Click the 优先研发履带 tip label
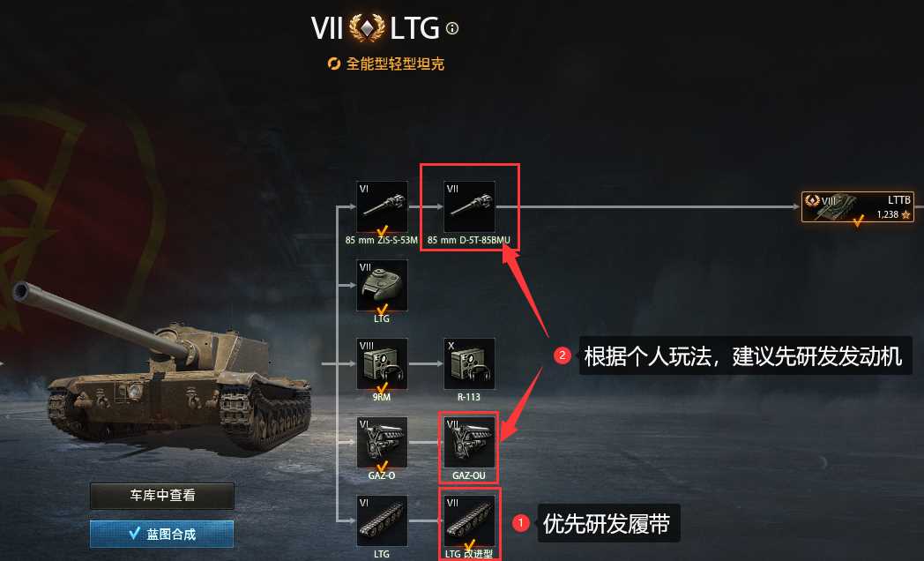The width and height of the screenshot is (924, 561). coord(607,523)
